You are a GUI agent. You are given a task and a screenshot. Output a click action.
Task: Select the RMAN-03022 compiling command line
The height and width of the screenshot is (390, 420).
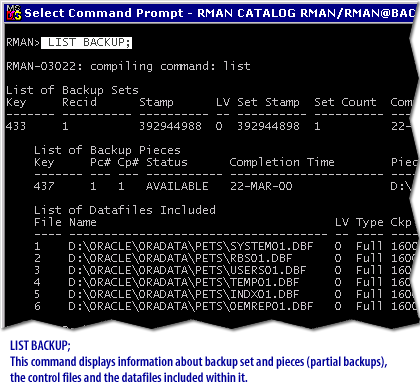(x=128, y=66)
